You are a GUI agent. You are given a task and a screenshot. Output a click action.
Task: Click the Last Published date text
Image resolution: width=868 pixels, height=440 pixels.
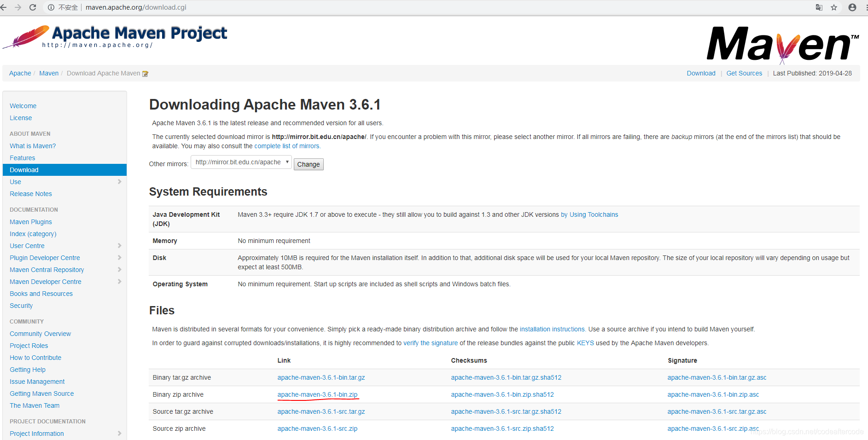point(812,73)
